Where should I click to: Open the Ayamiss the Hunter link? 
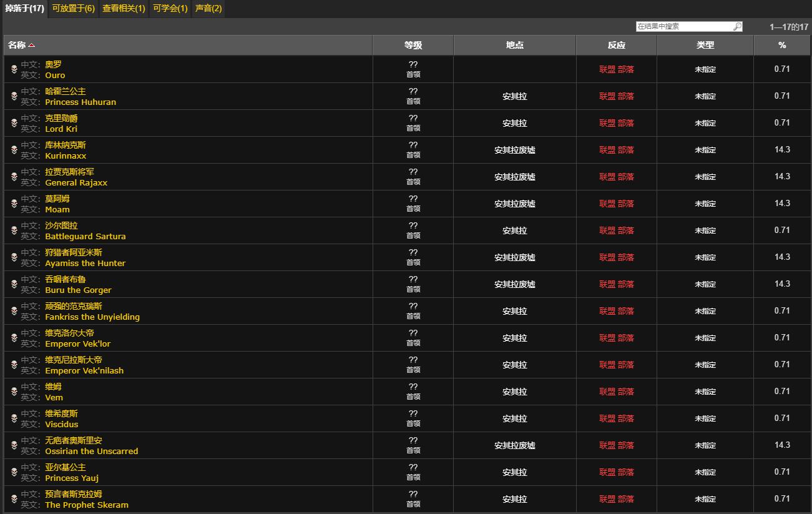[86, 263]
